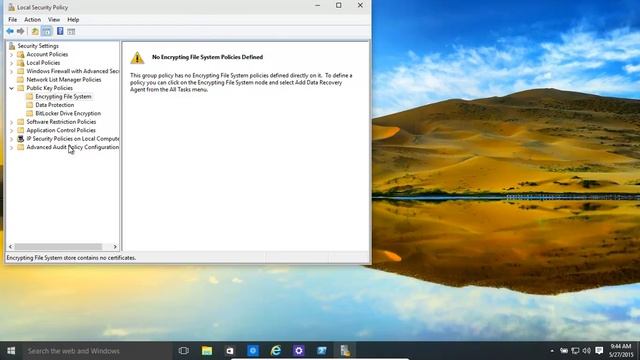Image resolution: width=640 pixels, height=360 pixels.
Task: Toggle the Show/Hide Action Pane icon
Action: pyautogui.click(x=71, y=31)
